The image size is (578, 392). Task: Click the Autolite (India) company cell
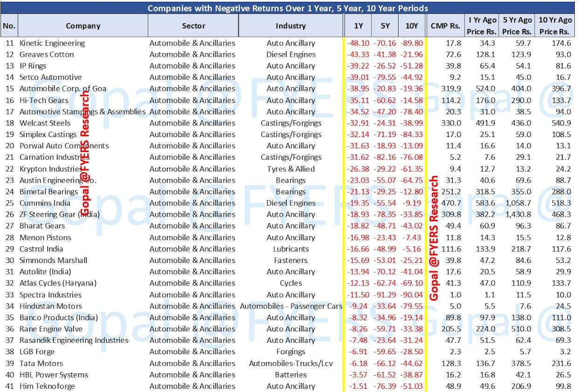click(45, 271)
